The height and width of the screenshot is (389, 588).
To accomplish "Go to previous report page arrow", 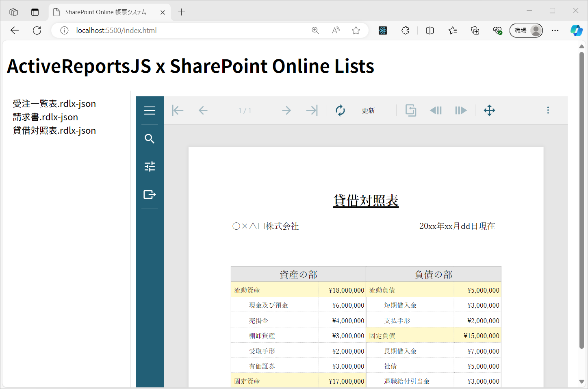I will tap(203, 110).
